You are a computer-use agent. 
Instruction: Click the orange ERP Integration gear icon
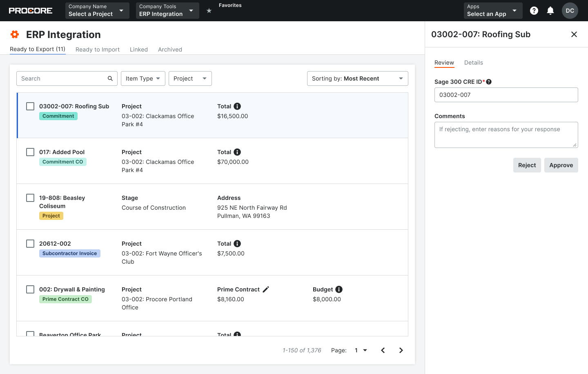pos(15,34)
